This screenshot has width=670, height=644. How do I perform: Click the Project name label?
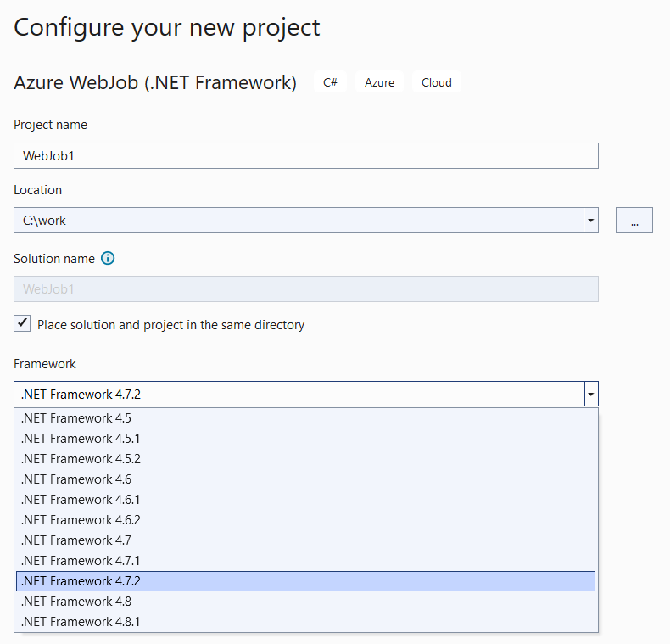(50, 125)
